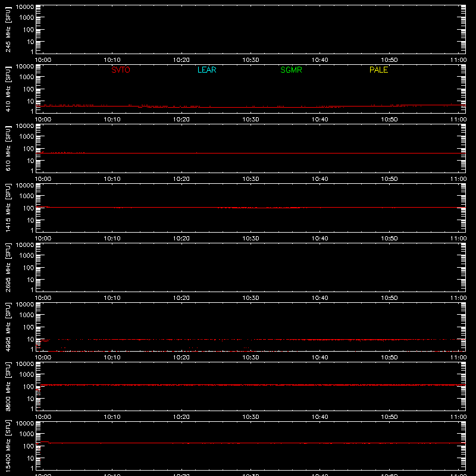Select the 8800 MHz [SFU] axis title

point(8,387)
